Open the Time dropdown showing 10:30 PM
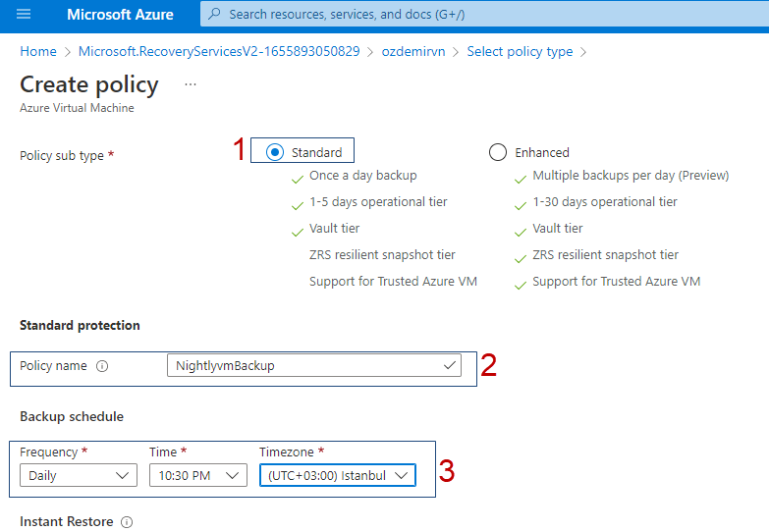Viewport: 769px width, 532px height. [x=198, y=475]
